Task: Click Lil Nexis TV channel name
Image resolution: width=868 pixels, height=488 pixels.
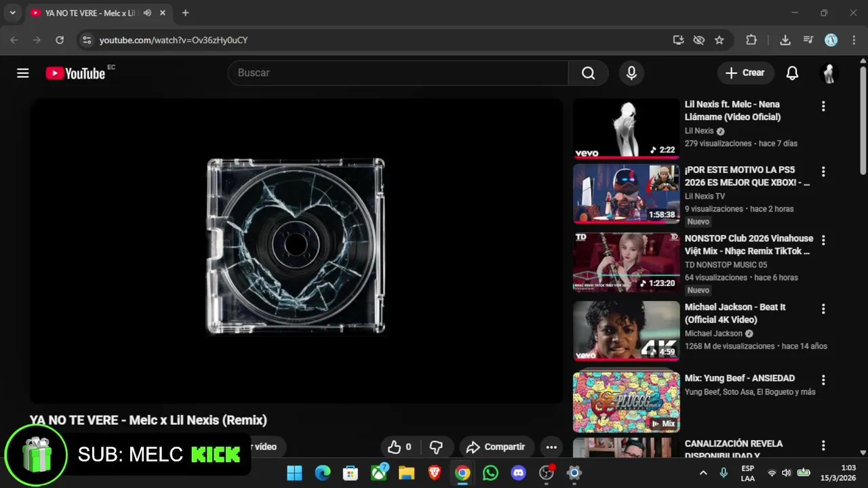Action: tap(705, 196)
